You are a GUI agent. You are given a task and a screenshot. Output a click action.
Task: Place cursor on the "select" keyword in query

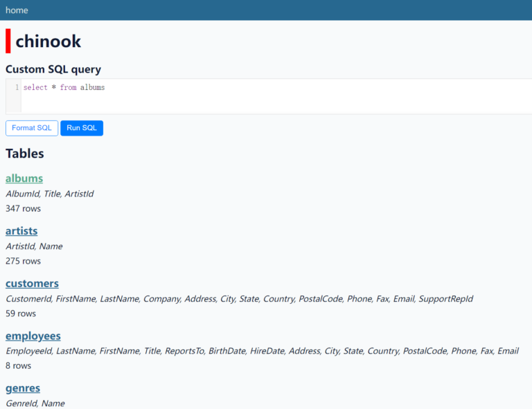click(x=35, y=88)
